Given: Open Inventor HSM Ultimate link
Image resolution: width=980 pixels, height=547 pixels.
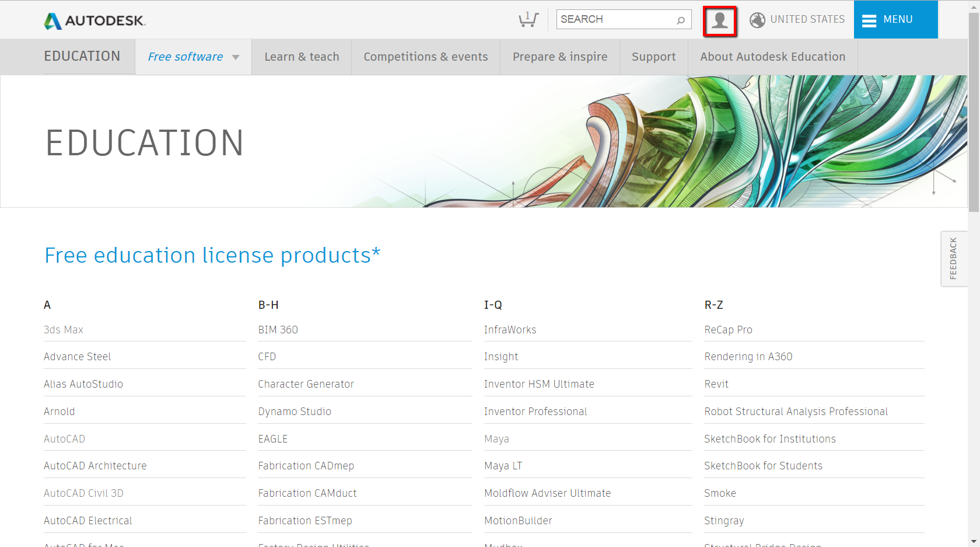Looking at the screenshot, I should click(x=539, y=384).
